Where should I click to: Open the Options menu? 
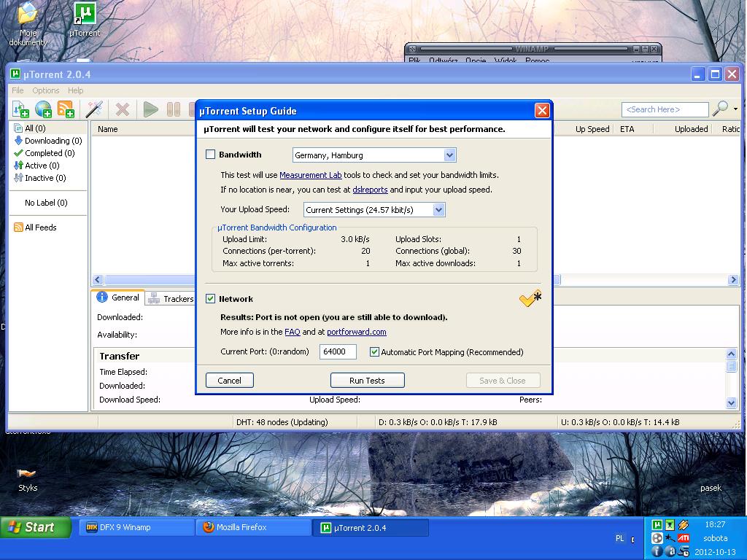click(46, 90)
